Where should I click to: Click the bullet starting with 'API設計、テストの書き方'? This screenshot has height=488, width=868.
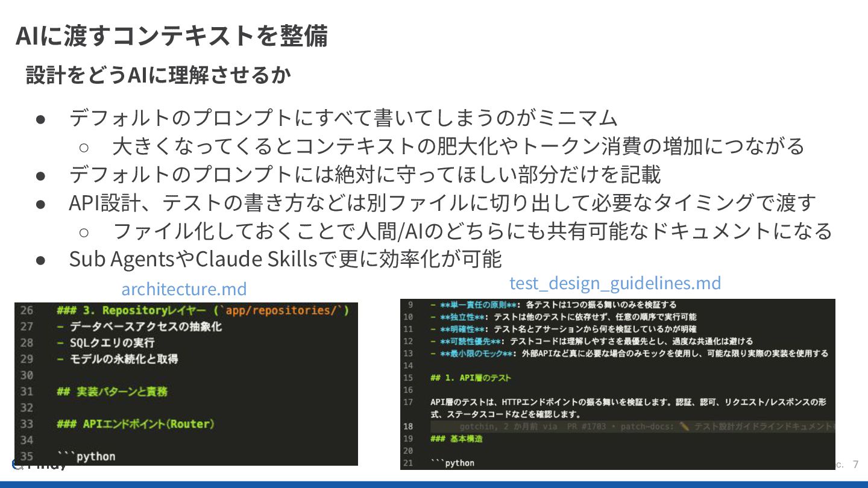coord(442,202)
